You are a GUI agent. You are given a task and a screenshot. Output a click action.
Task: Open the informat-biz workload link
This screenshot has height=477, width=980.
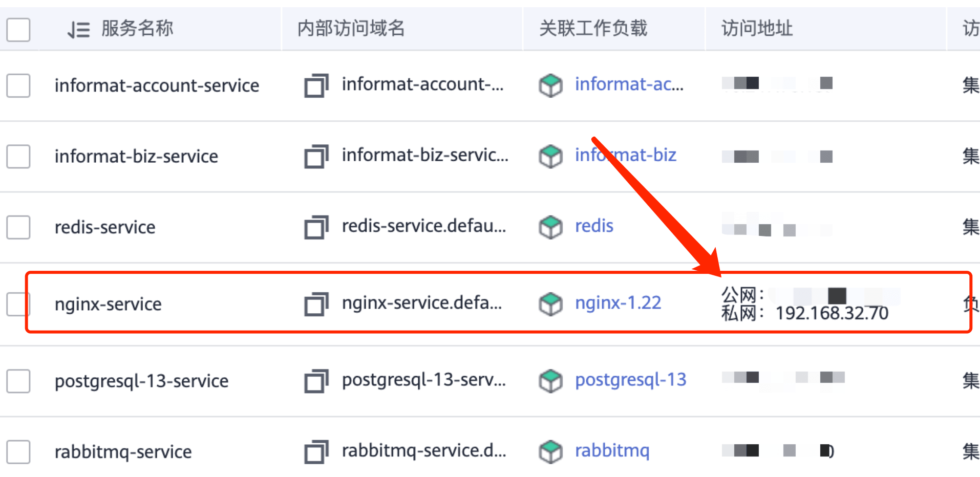click(625, 155)
